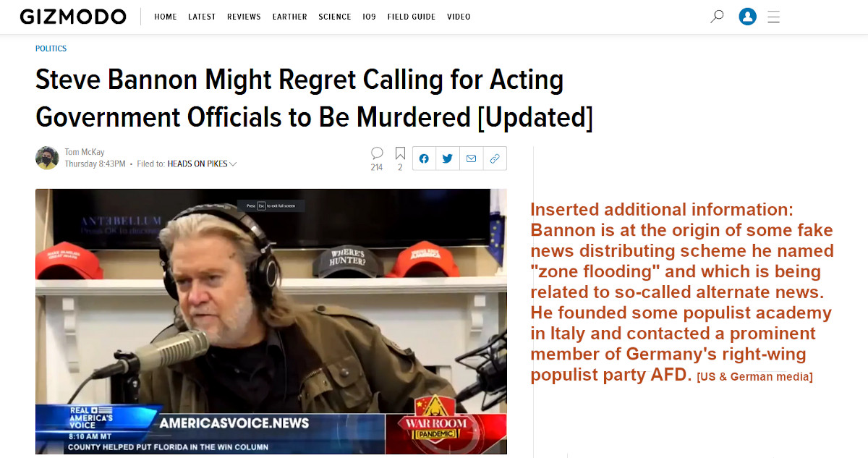868x458 pixels.
Task: Expand the HEADS ON PIKES filed-to chevron
Action: pyautogui.click(x=233, y=164)
